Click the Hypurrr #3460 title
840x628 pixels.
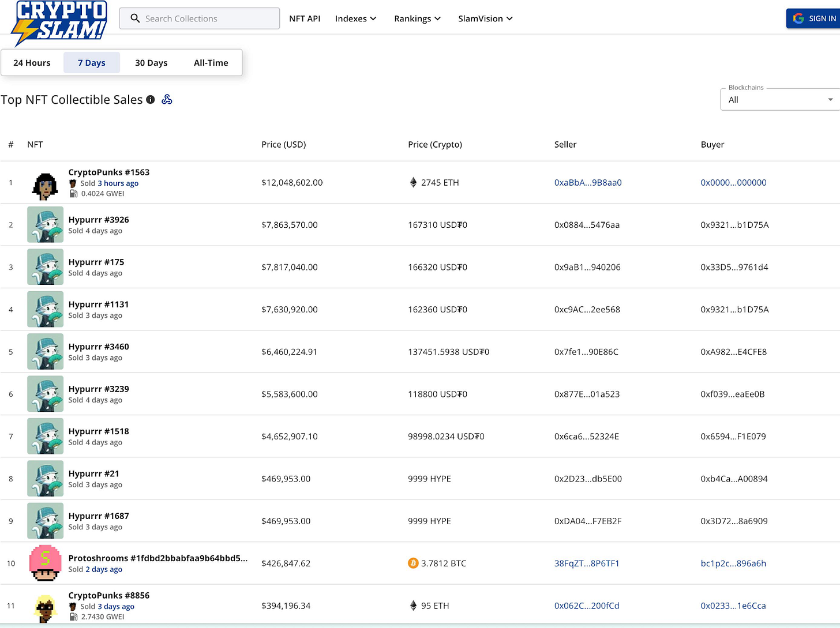click(x=99, y=347)
